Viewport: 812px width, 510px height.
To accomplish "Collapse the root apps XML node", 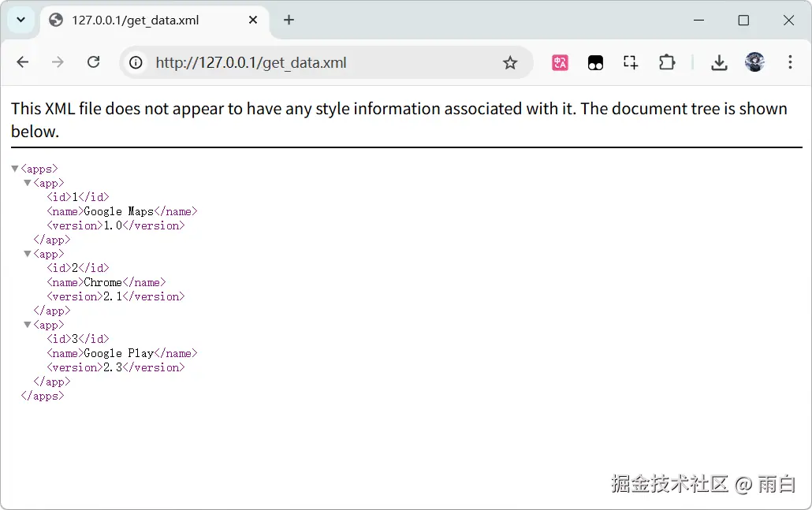I will coord(14,168).
